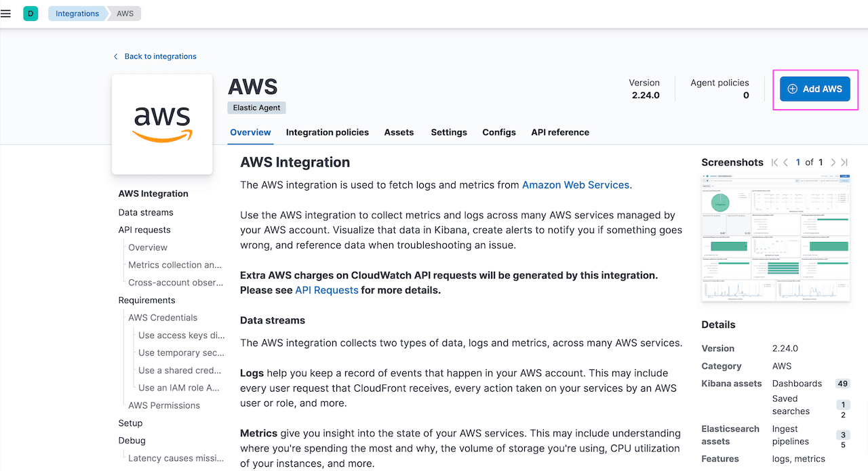Click the green "D" deployment icon
The image size is (868, 471).
(30, 13)
